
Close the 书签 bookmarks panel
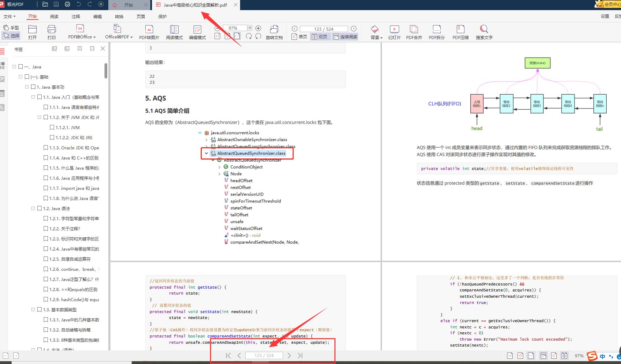(x=103, y=49)
